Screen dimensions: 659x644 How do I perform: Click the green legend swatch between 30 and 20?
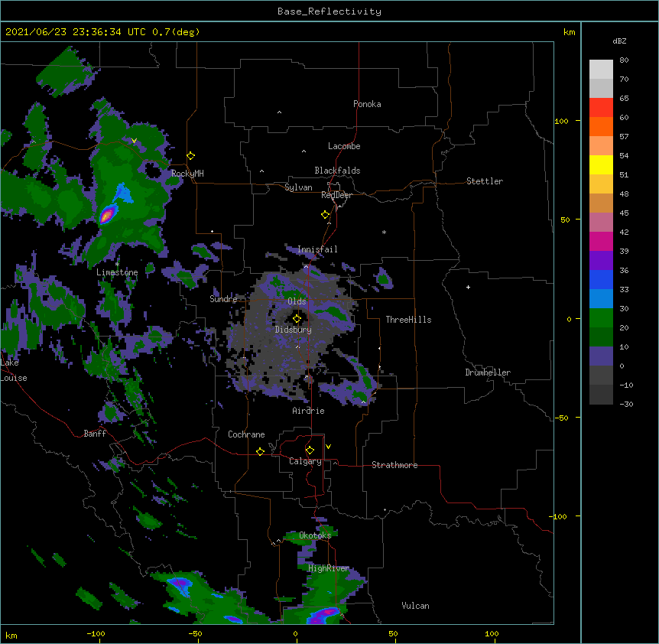(601, 318)
